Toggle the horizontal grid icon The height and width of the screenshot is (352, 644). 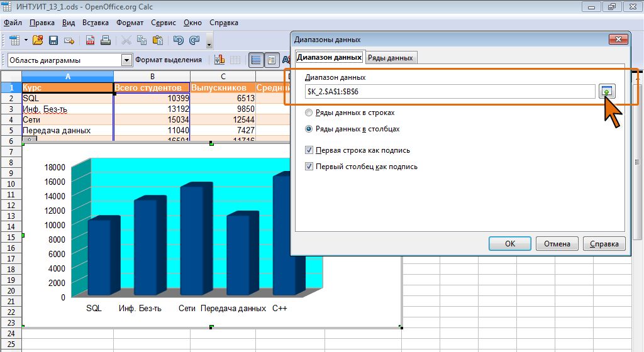coord(256,60)
